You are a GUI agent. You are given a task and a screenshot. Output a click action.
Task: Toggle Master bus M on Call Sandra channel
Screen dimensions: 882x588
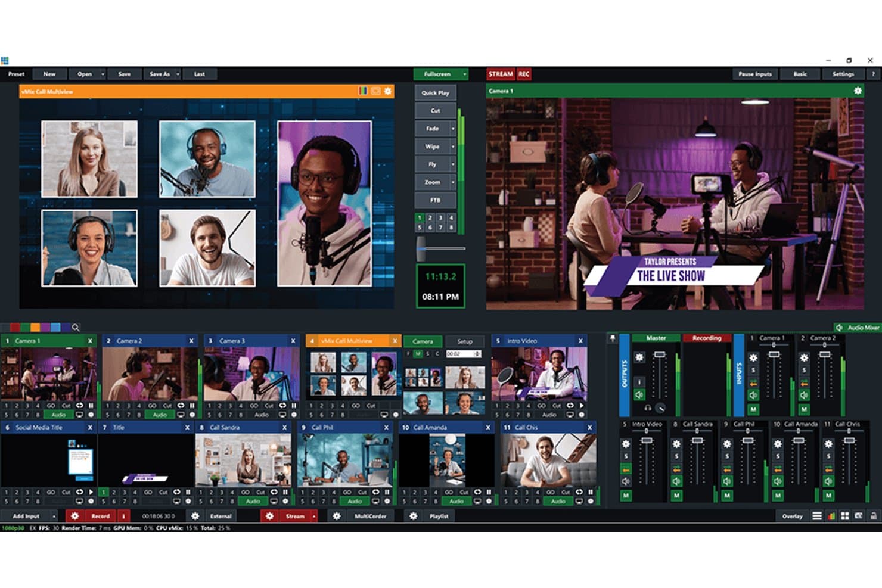click(x=676, y=495)
